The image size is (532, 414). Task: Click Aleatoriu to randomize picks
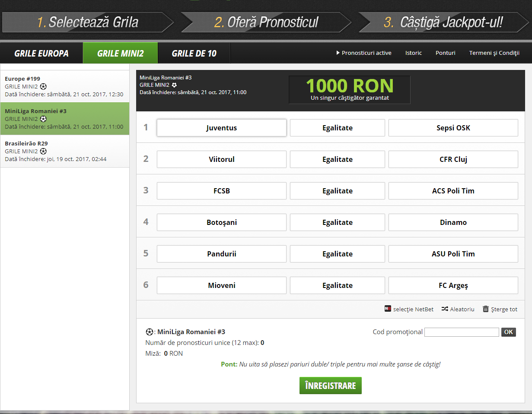point(462,309)
